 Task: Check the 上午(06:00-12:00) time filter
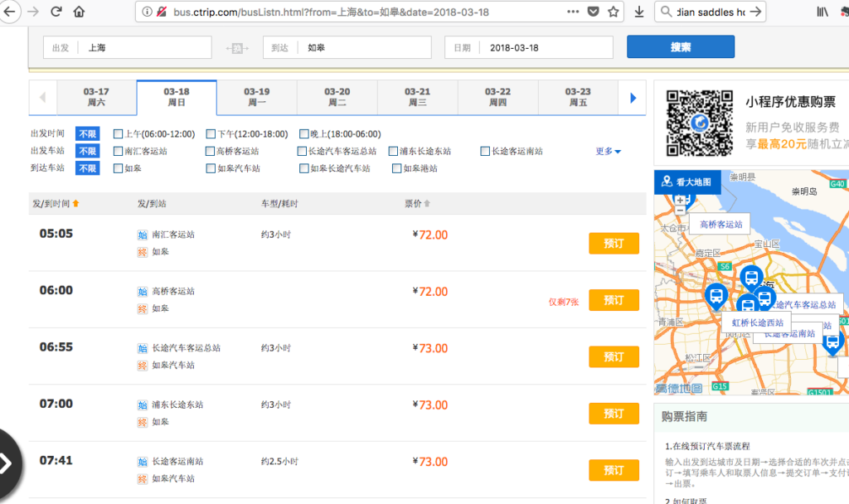pyautogui.click(x=118, y=133)
